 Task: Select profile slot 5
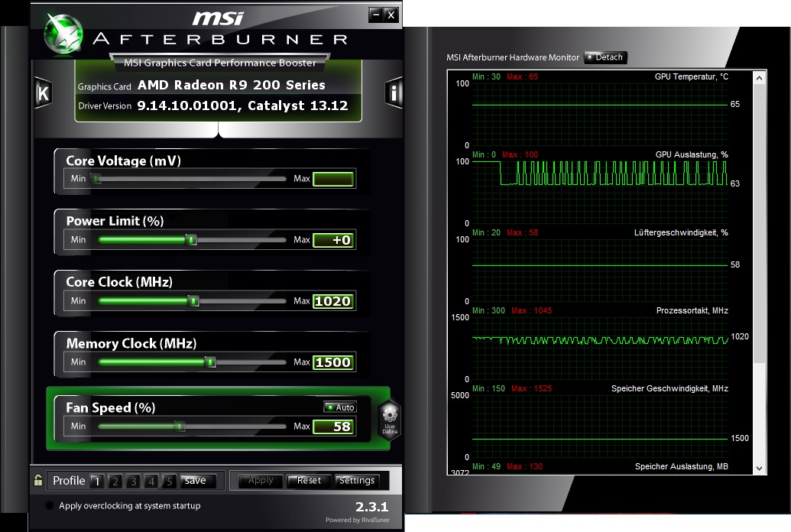pyautogui.click(x=169, y=481)
